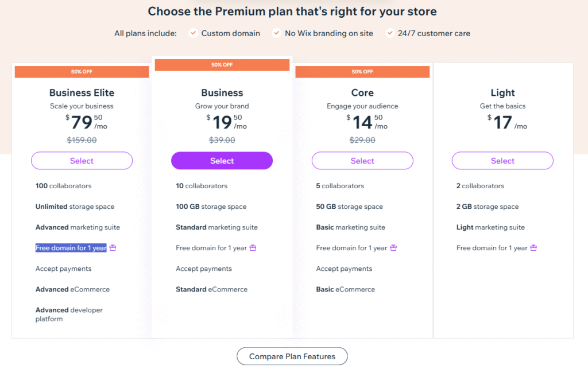Click checkmark icon beside 24/7 customer care
588x369 pixels.
pyautogui.click(x=390, y=33)
